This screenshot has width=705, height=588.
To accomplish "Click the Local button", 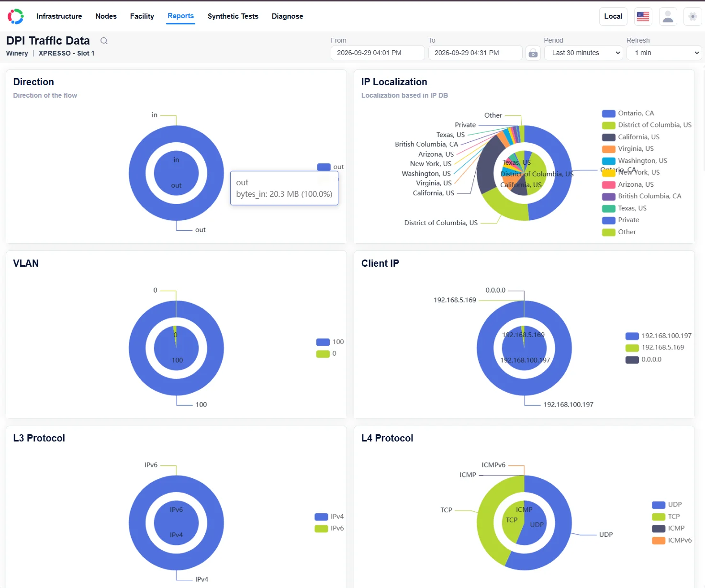I will (x=614, y=16).
